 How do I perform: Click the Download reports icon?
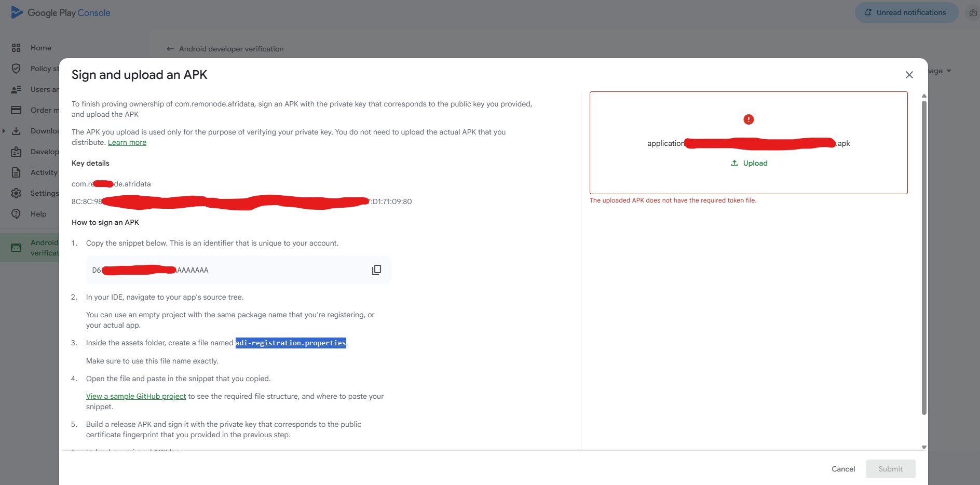[x=16, y=131]
